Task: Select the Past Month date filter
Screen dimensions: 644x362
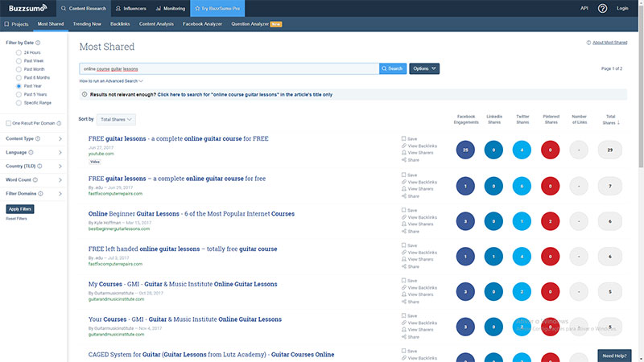Action: click(x=19, y=69)
